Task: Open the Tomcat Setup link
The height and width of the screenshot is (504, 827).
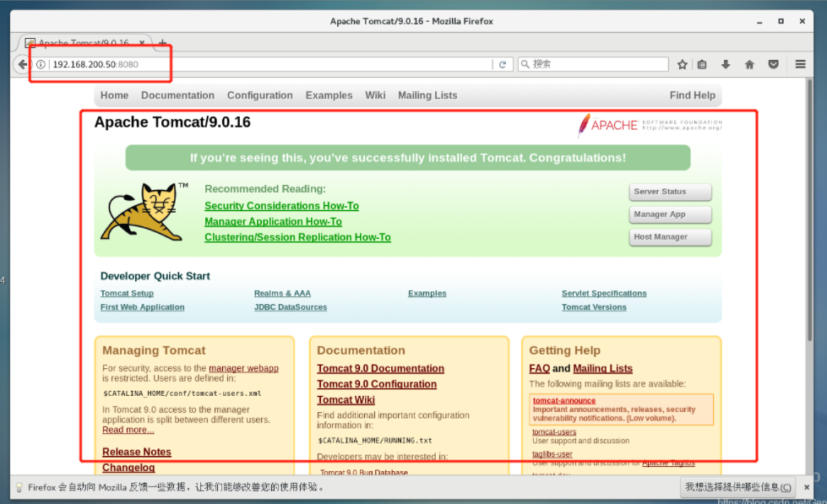Action: pyautogui.click(x=127, y=293)
